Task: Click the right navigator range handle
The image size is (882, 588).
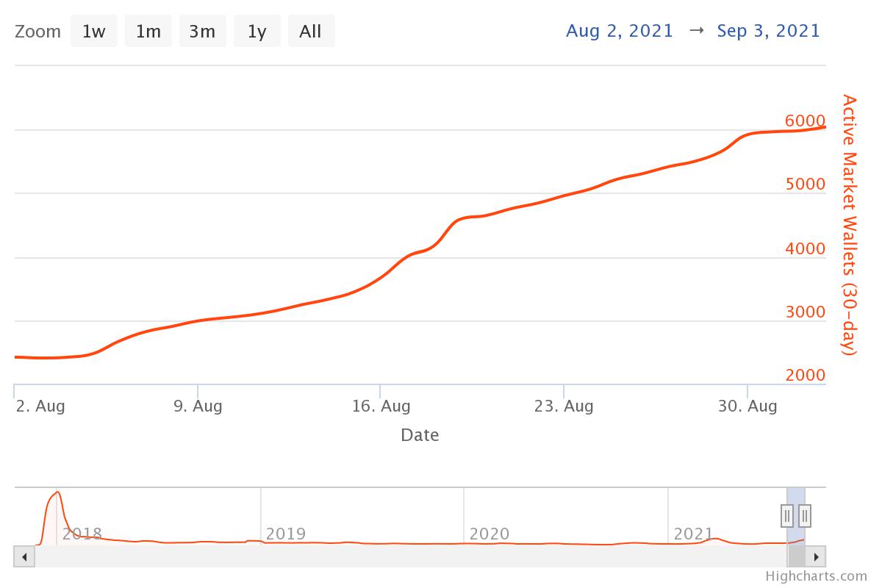Action: (805, 516)
